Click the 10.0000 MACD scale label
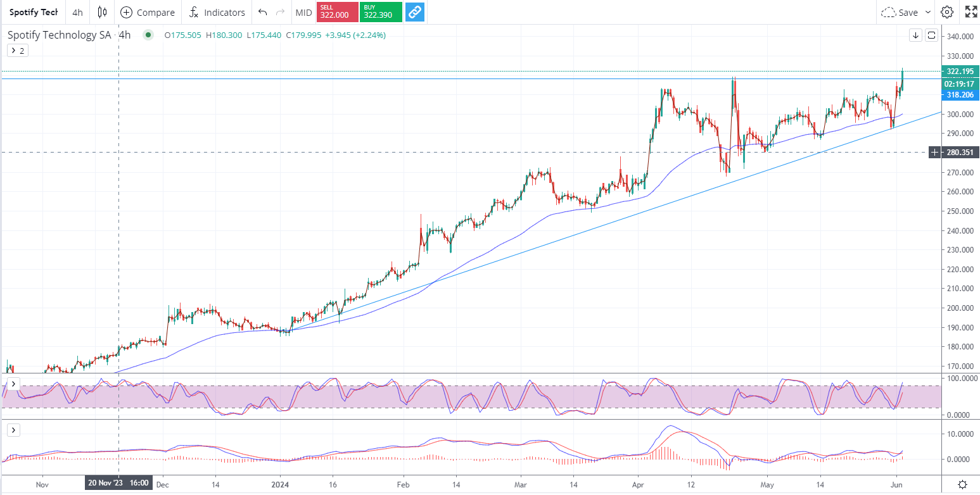Image resolution: width=980 pixels, height=495 pixels. pyautogui.click(x=960, y=434)
